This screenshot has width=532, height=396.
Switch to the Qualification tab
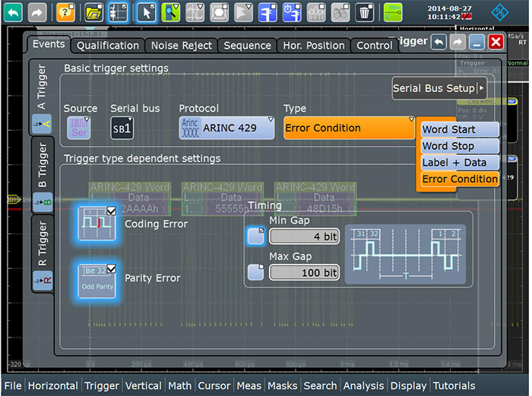coord(108,46)
